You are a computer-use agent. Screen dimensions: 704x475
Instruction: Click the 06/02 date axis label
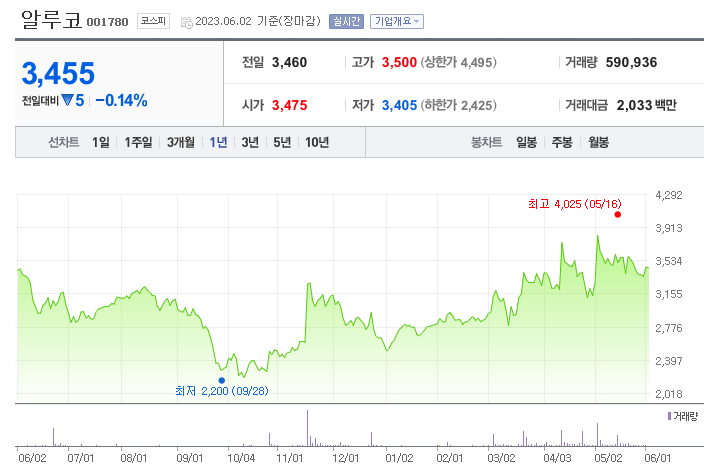point(32,458)
